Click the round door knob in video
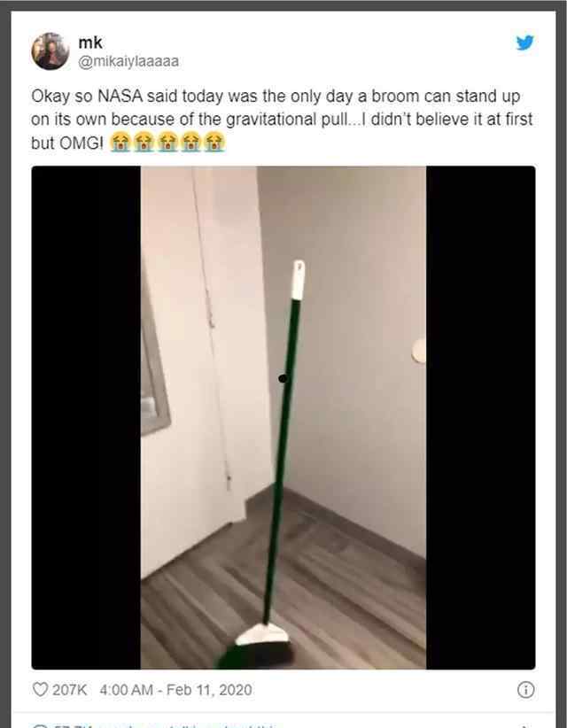This screenshot has width=567, height=728. (419, 351)
